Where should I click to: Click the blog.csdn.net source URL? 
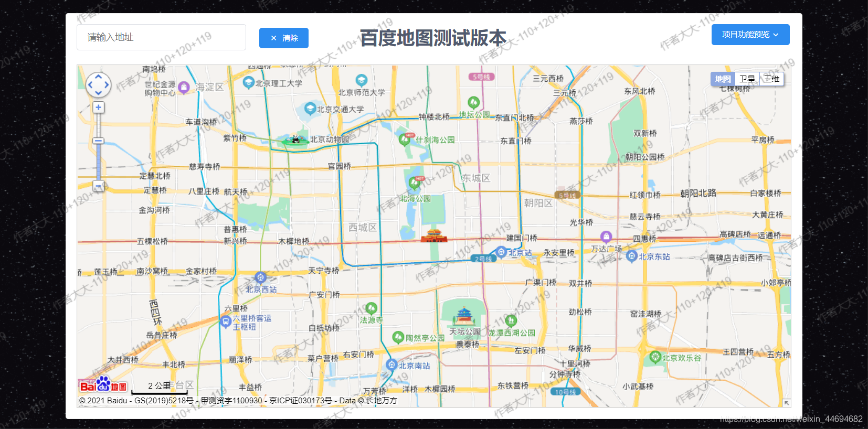(791, 419)
